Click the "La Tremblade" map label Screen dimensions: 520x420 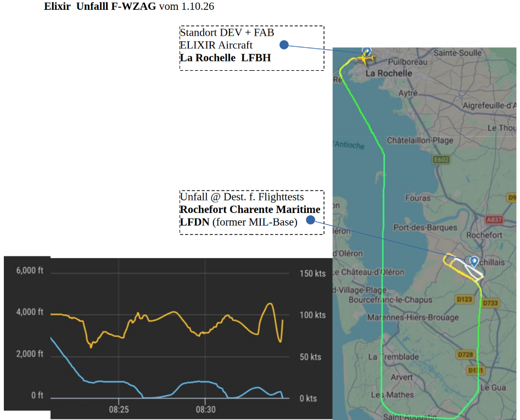pos(394,357)
